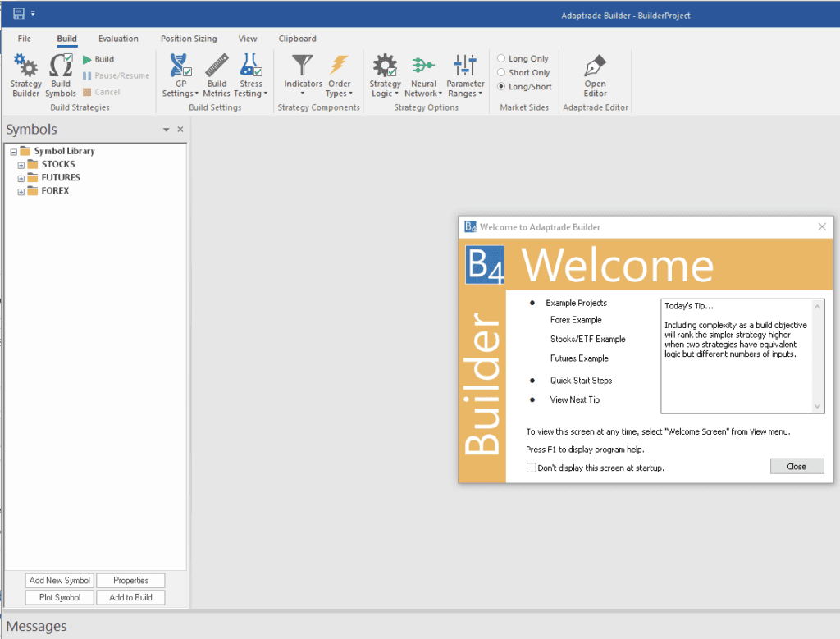Open the Forex Example project link
The width and height of the screenshot is (840, 639).
point(576,320)
